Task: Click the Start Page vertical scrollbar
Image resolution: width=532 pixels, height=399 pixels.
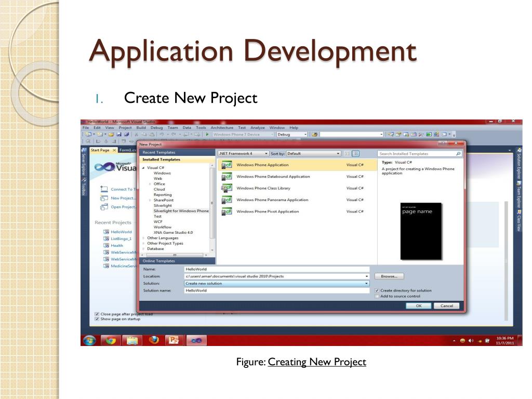Action: (506, 261)
